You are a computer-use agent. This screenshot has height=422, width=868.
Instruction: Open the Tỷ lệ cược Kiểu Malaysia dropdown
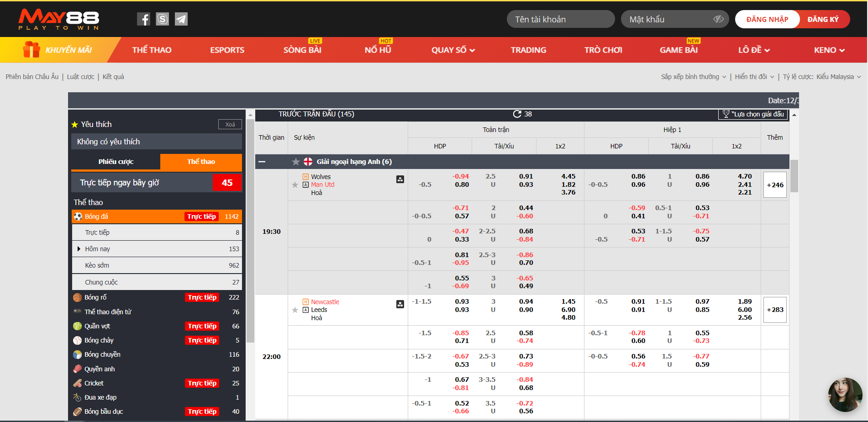point(821,77)
